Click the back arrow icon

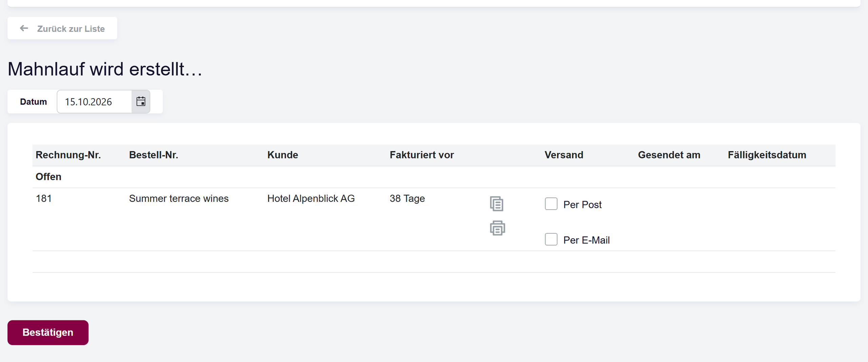[x=24, y=28]
